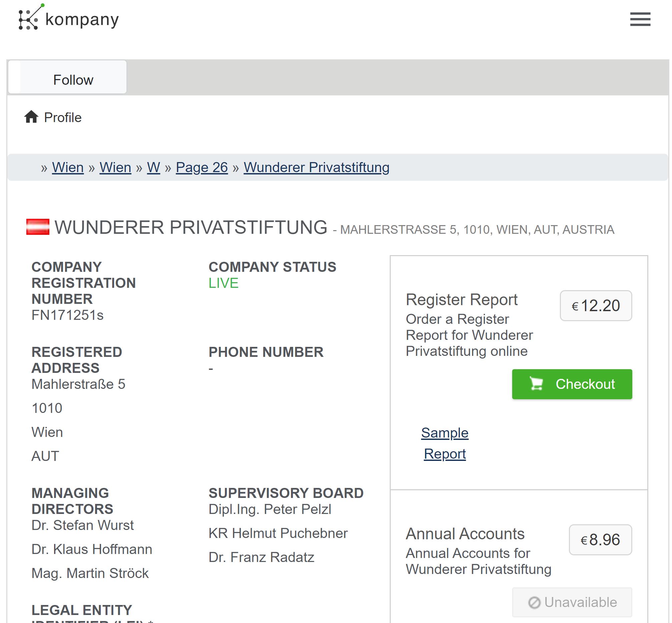Open the Profile tab
This screenshot has height=623, width=672.
(53, 117)
